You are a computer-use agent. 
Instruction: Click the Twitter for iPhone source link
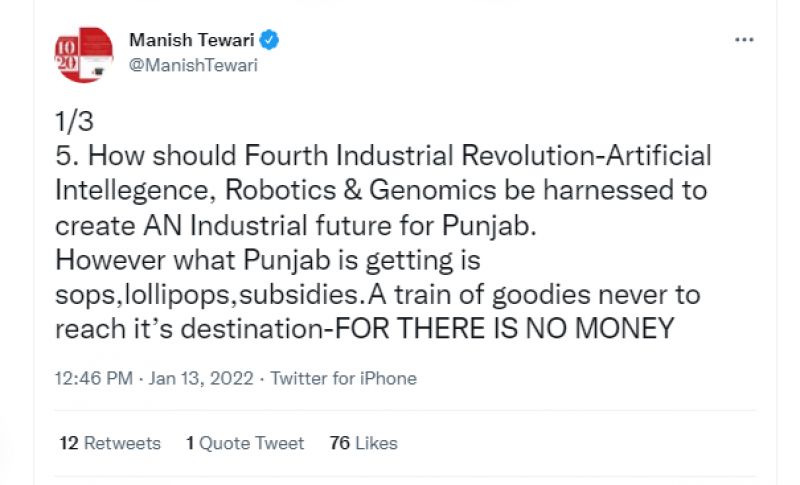343,379
